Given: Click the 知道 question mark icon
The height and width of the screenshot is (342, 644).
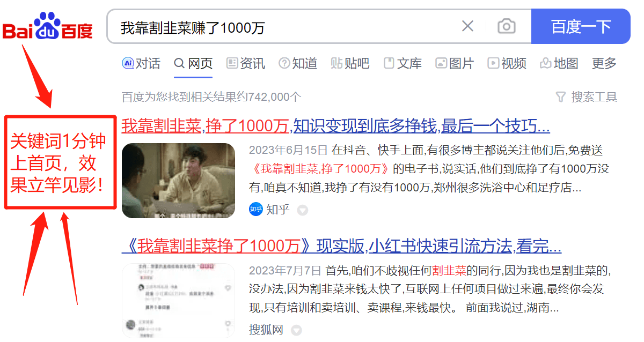Looking at the screenshot, I should pyautogui.click(x=284, y=63).
